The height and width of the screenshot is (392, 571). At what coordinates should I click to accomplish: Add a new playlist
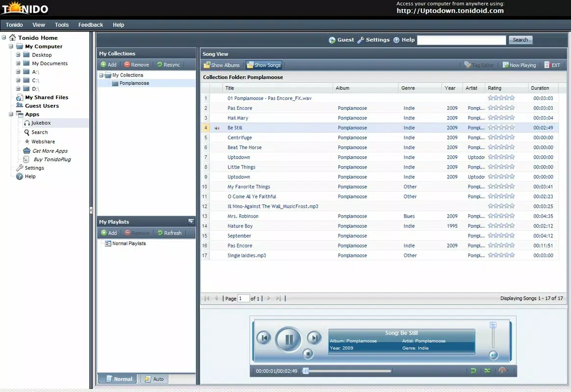pyautogui.click(x=109, y=233)
